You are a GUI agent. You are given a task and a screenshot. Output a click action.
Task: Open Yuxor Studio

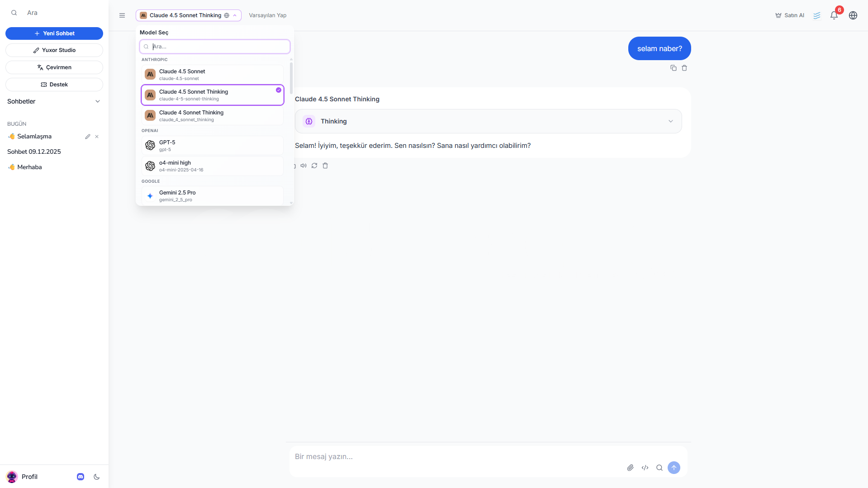click(x=54, y=50)
